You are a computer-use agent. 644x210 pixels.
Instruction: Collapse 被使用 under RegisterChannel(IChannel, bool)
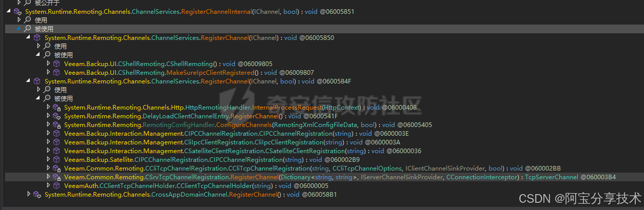38,98
